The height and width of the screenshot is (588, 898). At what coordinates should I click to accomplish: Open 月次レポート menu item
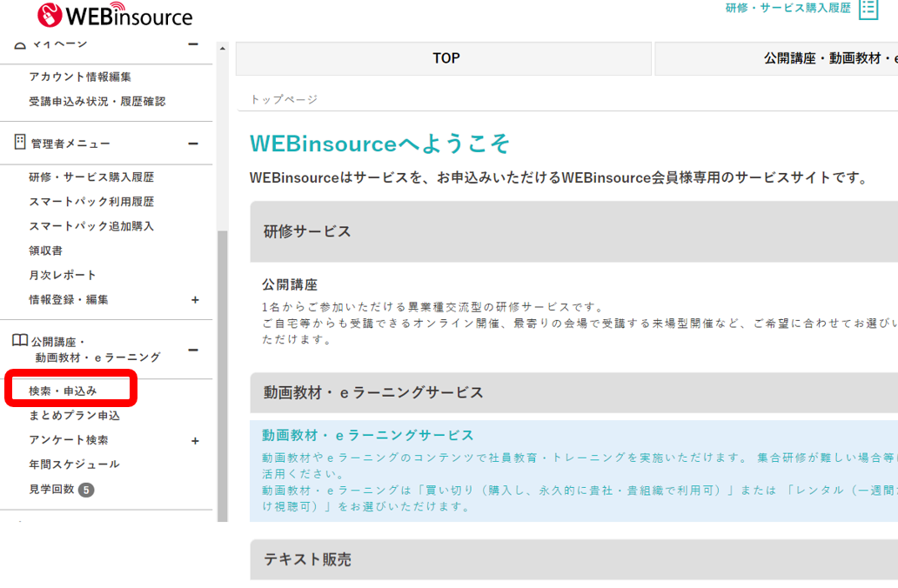pos(63,276)
